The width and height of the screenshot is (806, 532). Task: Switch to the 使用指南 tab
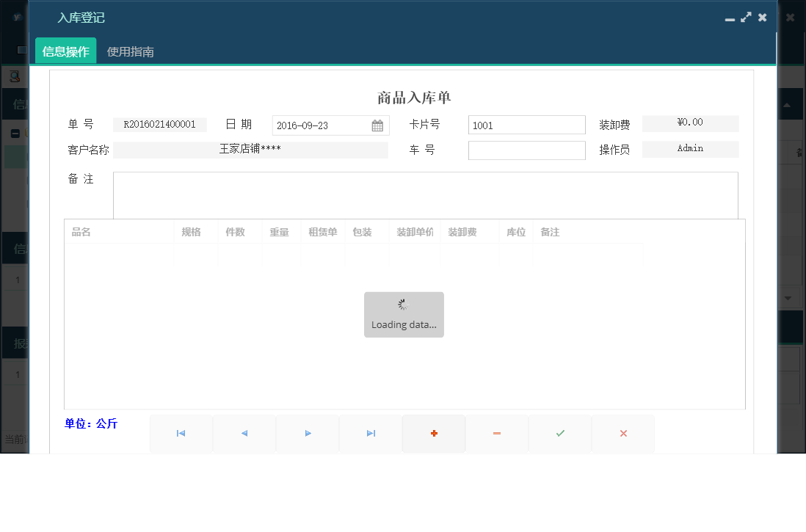pyautogui.click(x=131, y=51)
